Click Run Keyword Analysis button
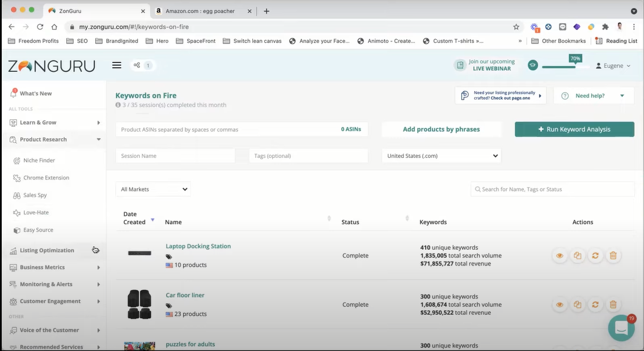Viewport: 644px width, 351px height. pos(574,129)
